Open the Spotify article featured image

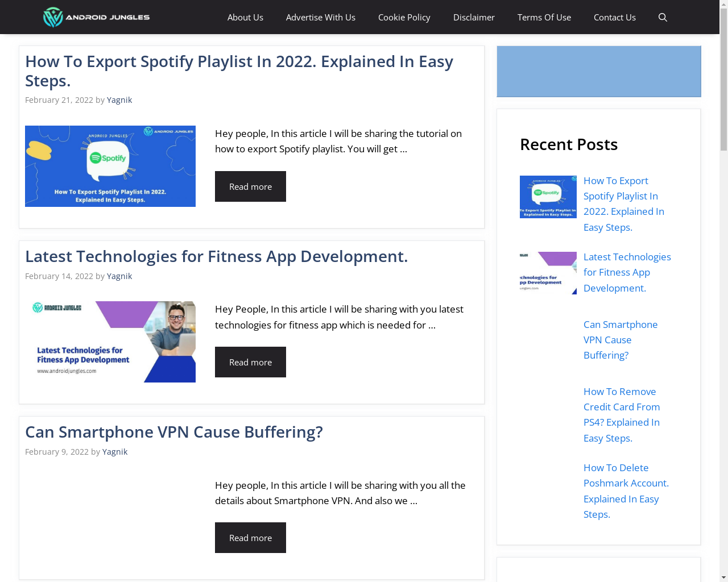(x=110, y=166)
